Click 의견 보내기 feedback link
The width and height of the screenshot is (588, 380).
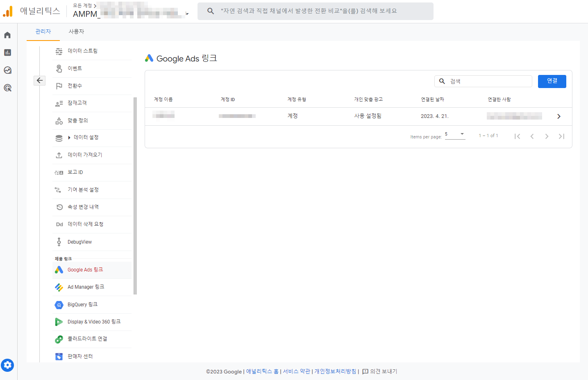[380, 371]
